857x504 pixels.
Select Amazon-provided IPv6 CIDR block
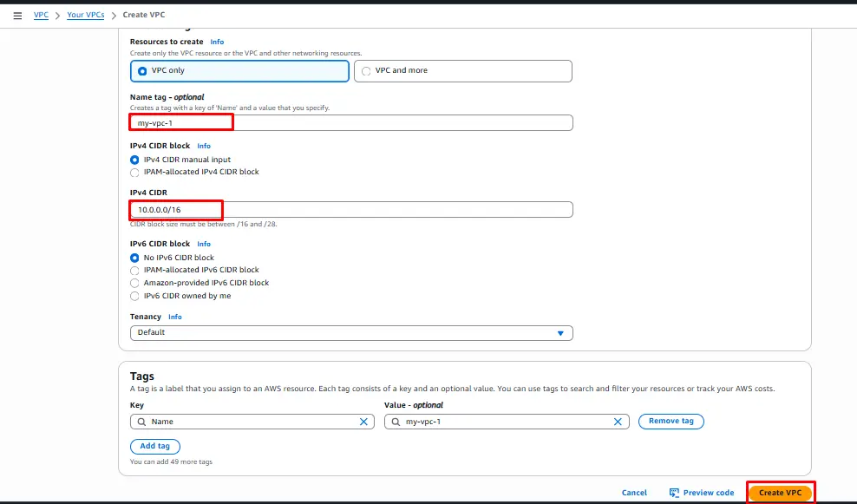click(x=134, y=283)
